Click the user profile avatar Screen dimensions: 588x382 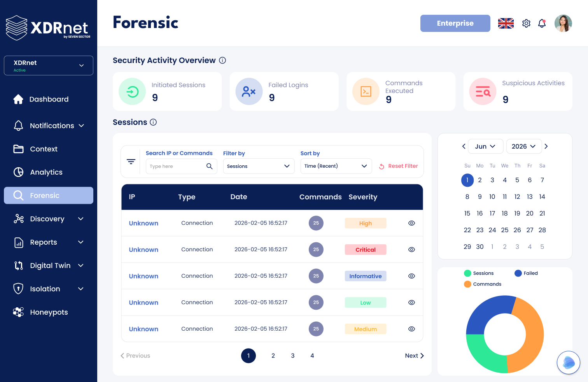pyautogui.click(x=563, y=23)
